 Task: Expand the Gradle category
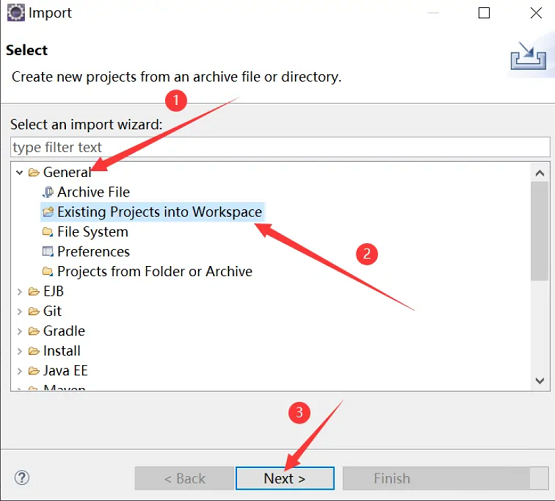(19, 331)
